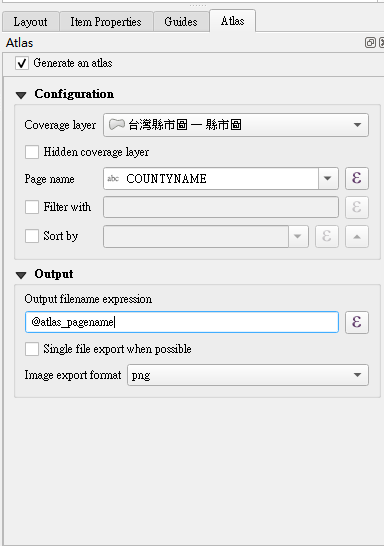384x546 pixels.
Task: Switch to the Layout tab
Action: click(30, 22)
